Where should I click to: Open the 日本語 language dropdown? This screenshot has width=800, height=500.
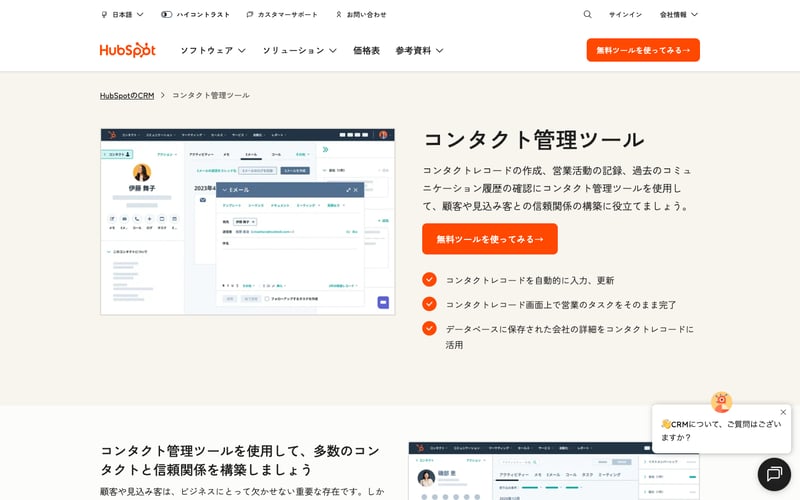coord(123,15)
